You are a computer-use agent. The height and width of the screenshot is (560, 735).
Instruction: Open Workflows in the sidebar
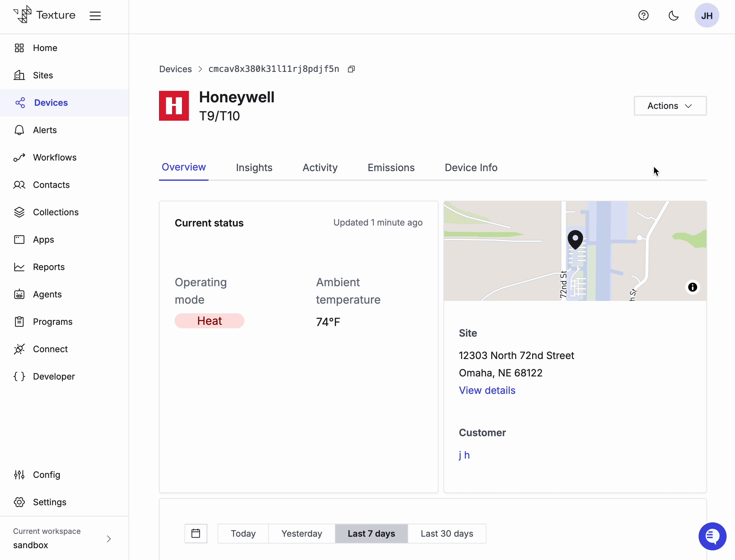click(64, 157)
